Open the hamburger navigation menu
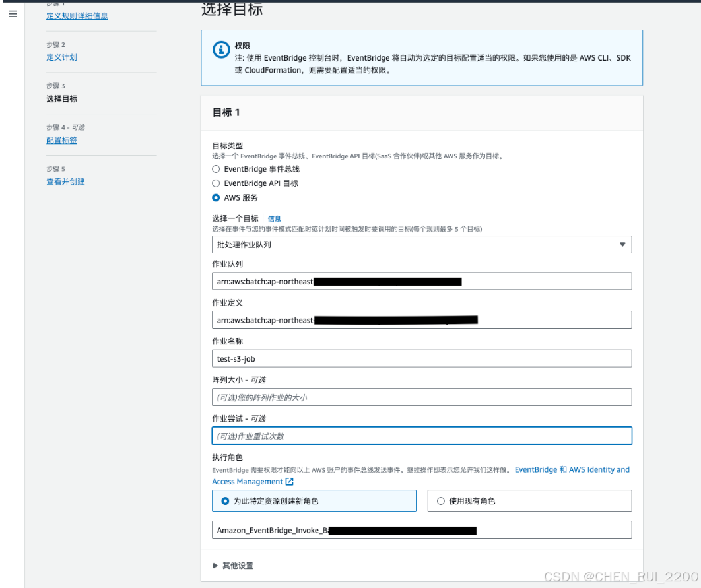Image resolution: width=701 pixels, height=588 pixels. point(13,14)
